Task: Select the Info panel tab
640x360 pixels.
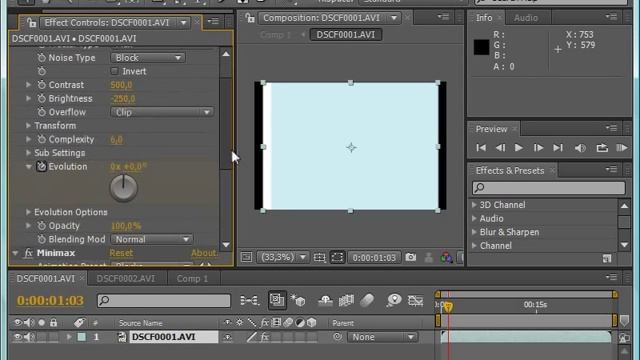Action: coord(484,18)
